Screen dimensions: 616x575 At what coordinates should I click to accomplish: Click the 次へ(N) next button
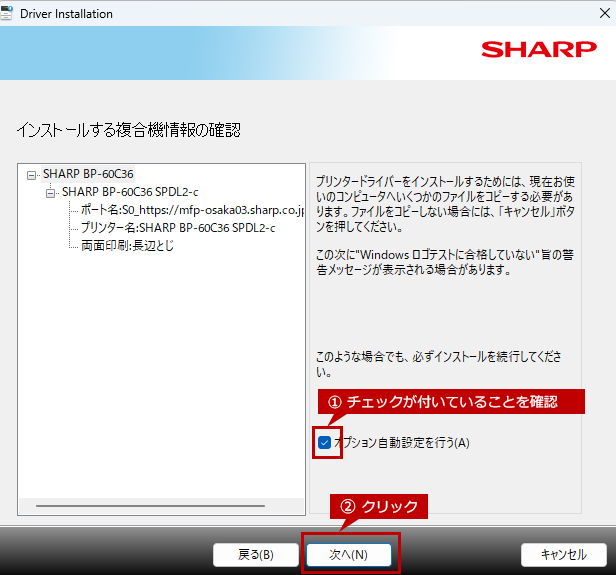point(348,555)
